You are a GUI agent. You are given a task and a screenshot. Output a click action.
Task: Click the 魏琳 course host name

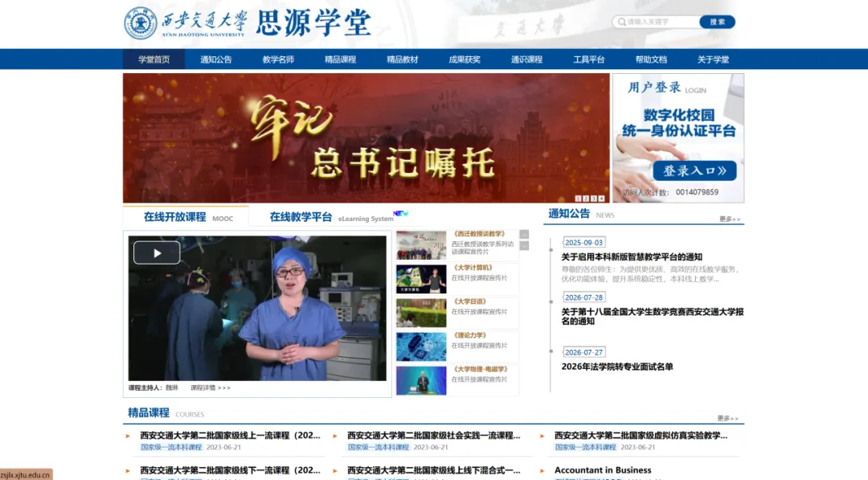172,388
